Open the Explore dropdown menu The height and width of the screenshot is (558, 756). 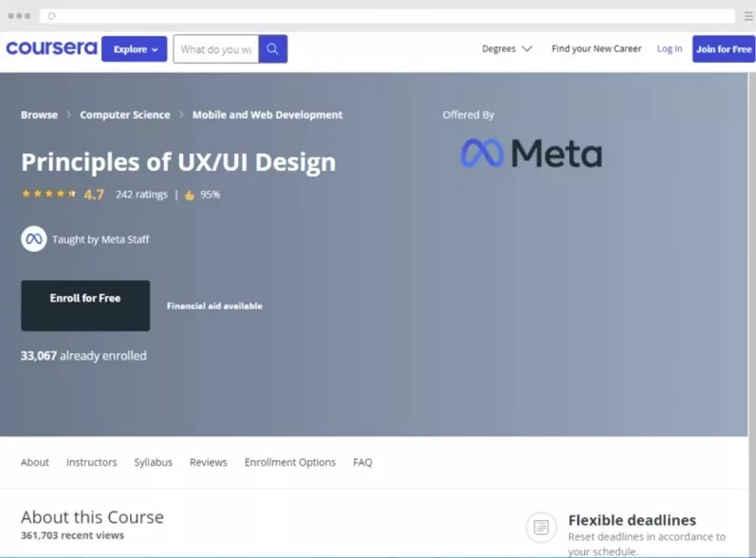point(134,49)
